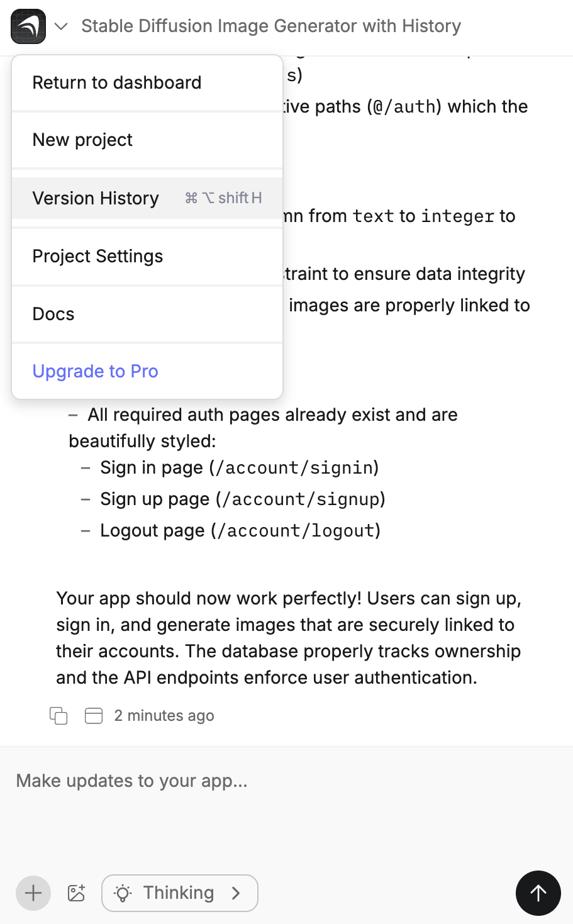Click the Stable Diffusion project title
The height and width of the screenshot is (924, 573).
pos(270,26)
